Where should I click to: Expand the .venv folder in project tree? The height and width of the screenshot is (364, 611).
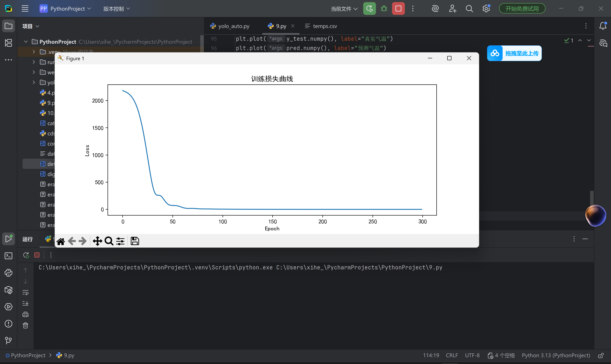pos(34,52)
